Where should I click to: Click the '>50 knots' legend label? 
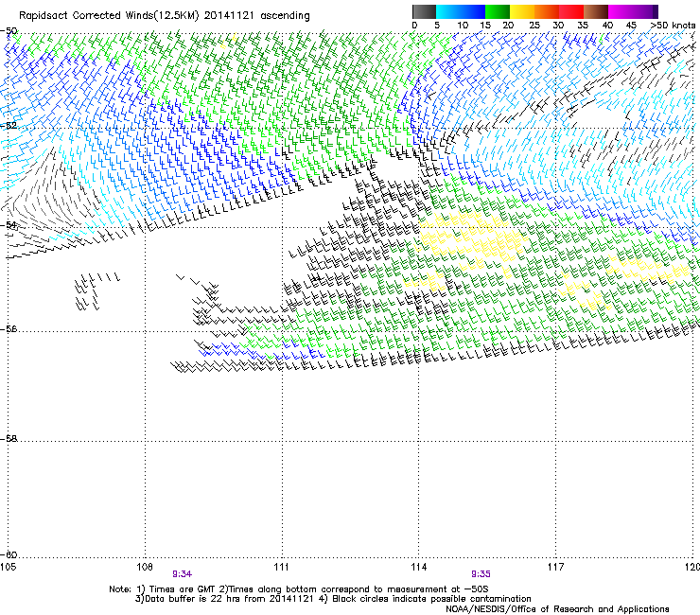point(673,26)
